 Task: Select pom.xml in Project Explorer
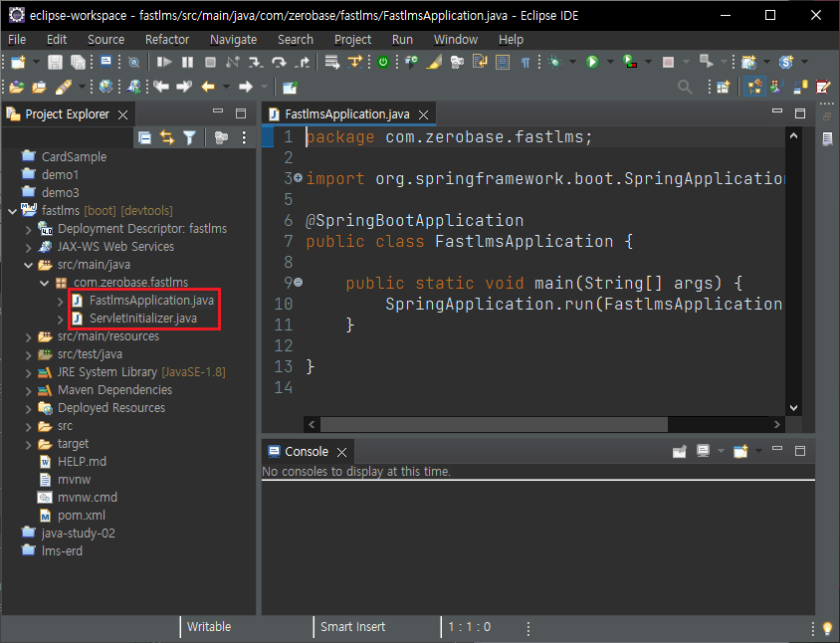tap(81, 516)
